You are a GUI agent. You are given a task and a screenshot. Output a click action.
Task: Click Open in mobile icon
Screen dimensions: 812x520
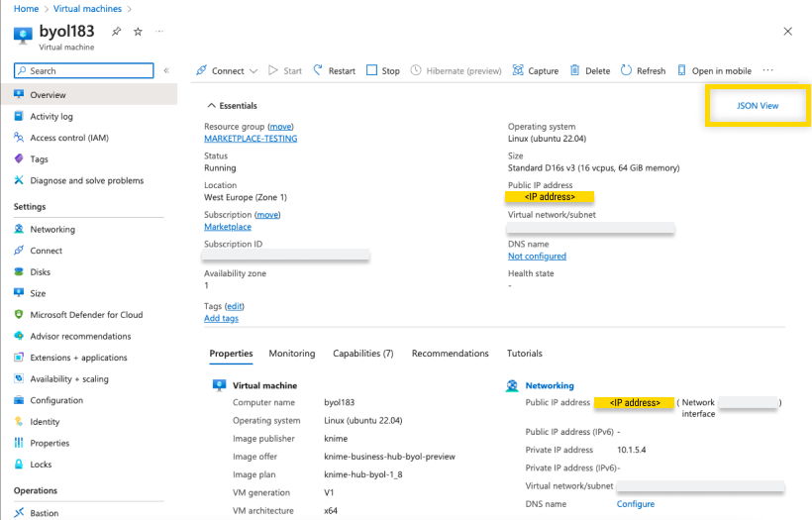683,71
